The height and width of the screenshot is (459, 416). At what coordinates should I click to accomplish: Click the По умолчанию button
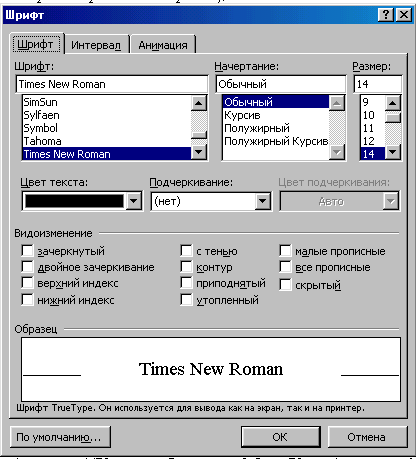[x=59, y=437]
